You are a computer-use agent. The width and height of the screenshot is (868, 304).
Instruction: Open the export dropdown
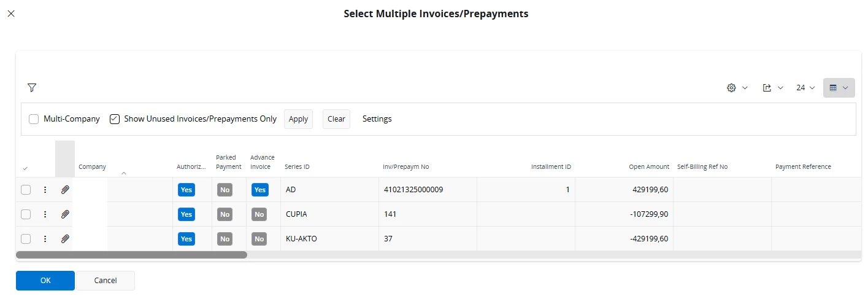point(773,88)
